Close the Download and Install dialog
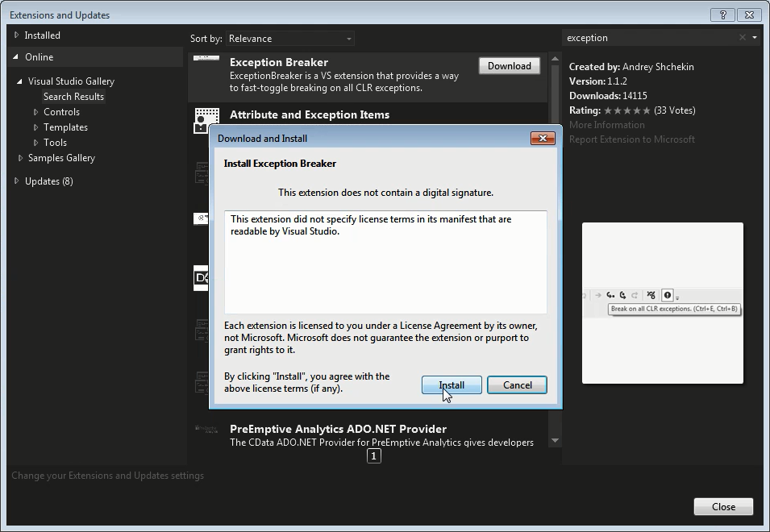 pyautogui.click(x=543, y=139)
